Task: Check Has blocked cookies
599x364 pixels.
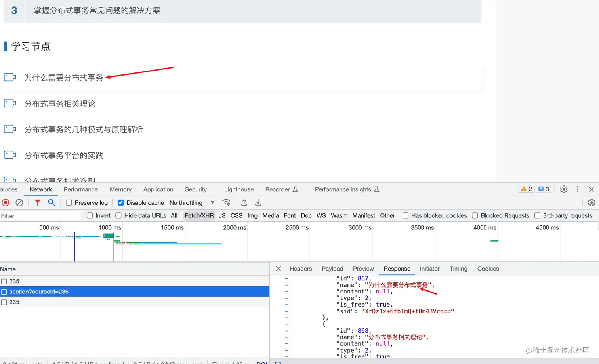Action: (x=405, y=215)
